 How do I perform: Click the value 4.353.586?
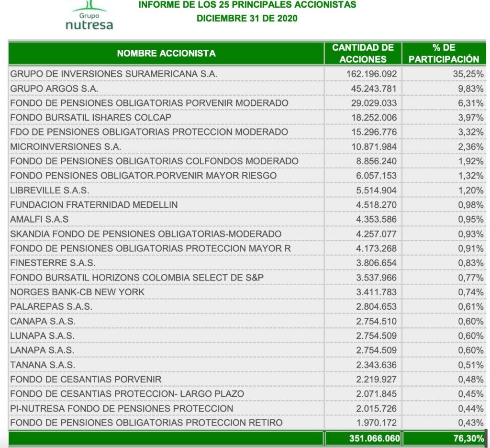coord(376,219)
